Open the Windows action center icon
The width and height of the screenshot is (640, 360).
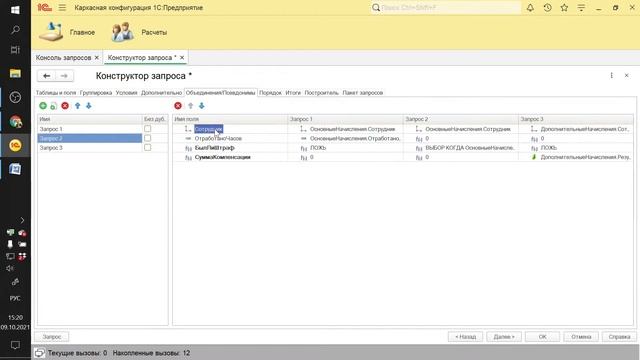[x=15, y=345]
